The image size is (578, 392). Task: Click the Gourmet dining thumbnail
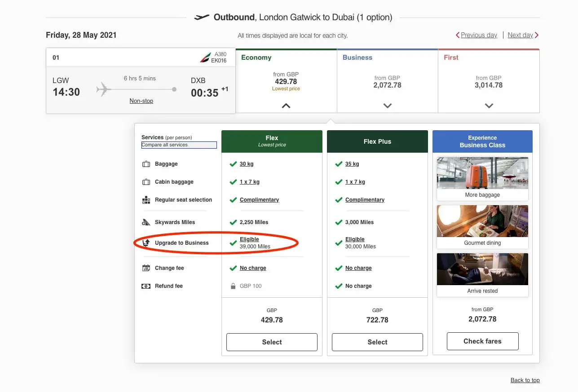pos(482,221)
